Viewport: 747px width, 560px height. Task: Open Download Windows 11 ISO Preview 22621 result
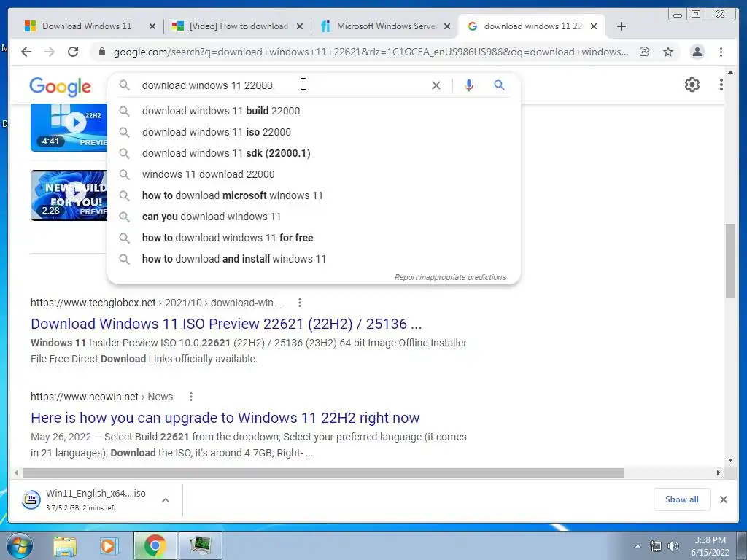point(226,324)
